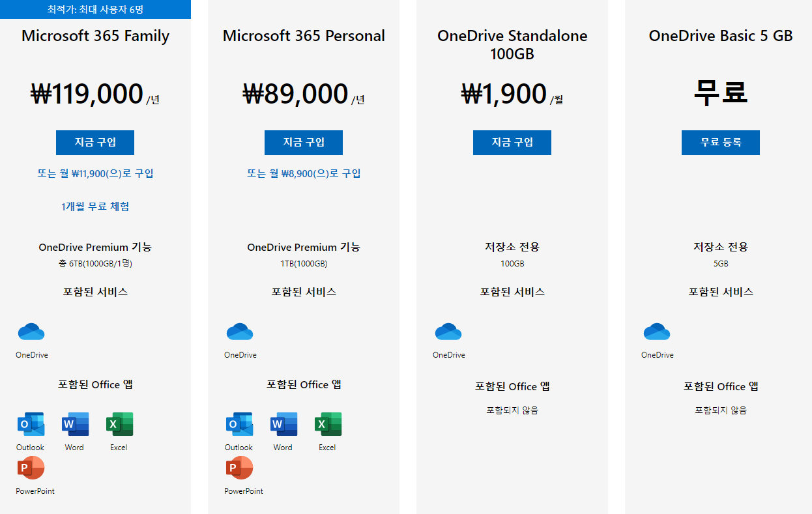Click 저장소 전용 in the Basic 5 GB plan
This screenshot has height=514, width=812.
point(721,247)
